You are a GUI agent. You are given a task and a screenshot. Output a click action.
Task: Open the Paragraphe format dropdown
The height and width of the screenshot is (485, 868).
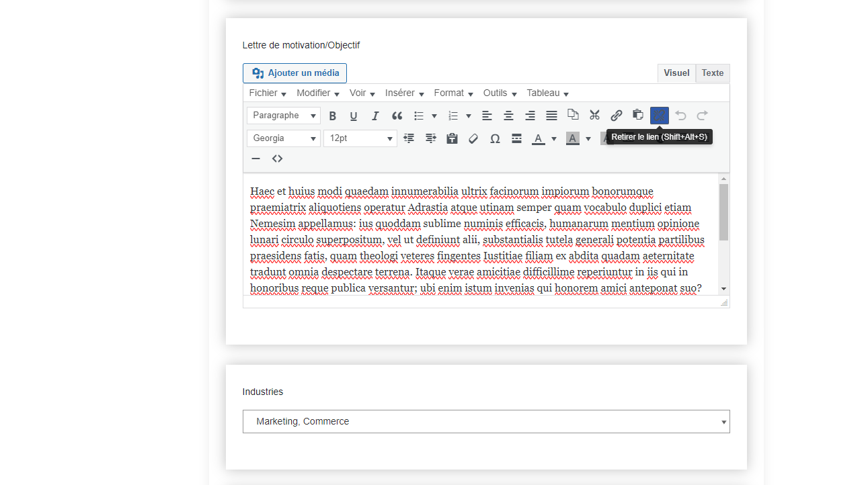283,116
